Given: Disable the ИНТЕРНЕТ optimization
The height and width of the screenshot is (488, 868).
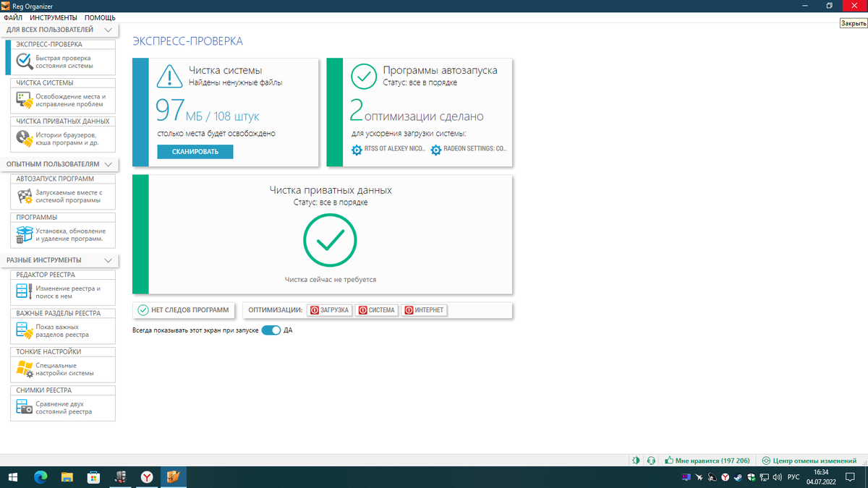Looking at the screenshot, I should (424, 309).
